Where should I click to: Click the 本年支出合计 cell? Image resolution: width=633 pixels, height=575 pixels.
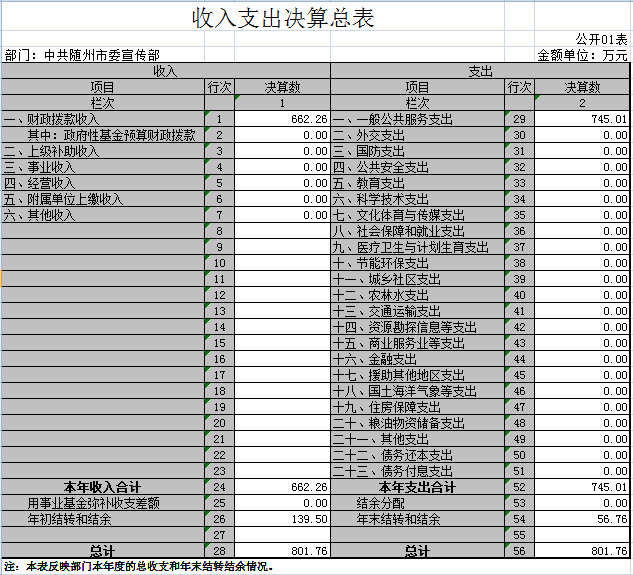coord(418,487)
